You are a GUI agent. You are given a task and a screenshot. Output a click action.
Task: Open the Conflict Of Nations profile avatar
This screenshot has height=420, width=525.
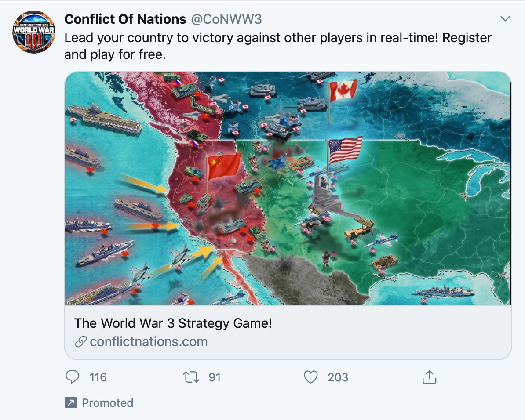pos(33,32)
